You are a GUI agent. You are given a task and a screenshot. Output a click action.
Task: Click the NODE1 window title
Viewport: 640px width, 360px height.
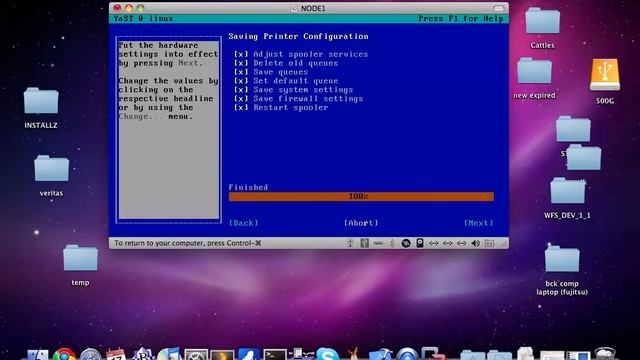pyautogui.click(x=313, y=8)
